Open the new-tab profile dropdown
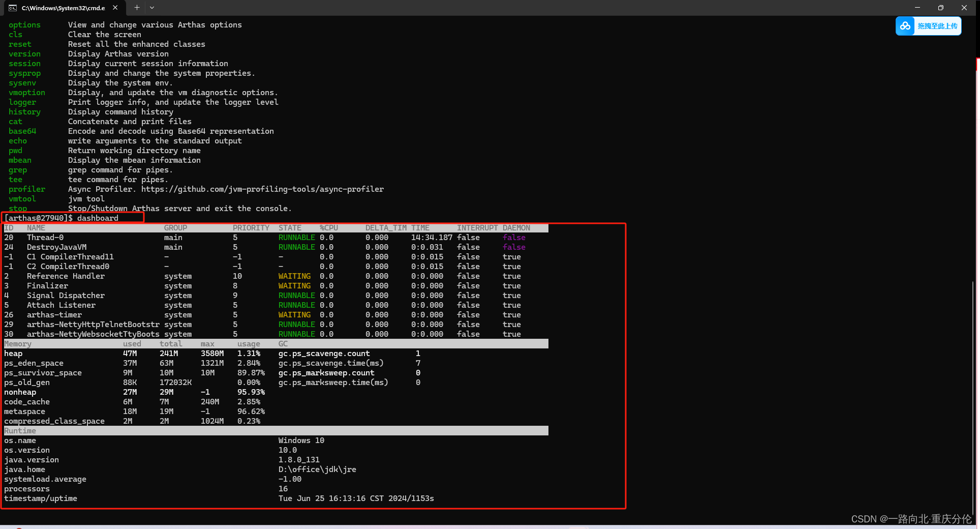This screenshot has height=529, width=980. [x=152, y=8]
